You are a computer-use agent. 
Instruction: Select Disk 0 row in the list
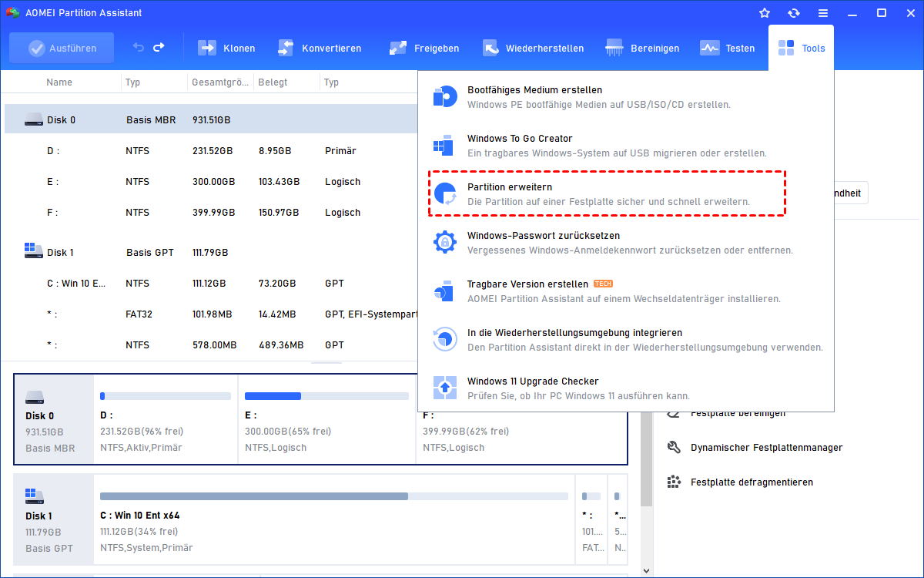(x=211, y=119)
